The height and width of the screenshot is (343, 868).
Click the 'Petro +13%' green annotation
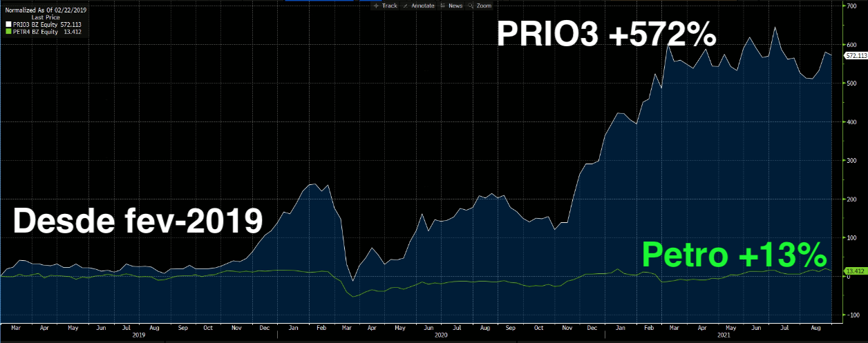[735, 255]
